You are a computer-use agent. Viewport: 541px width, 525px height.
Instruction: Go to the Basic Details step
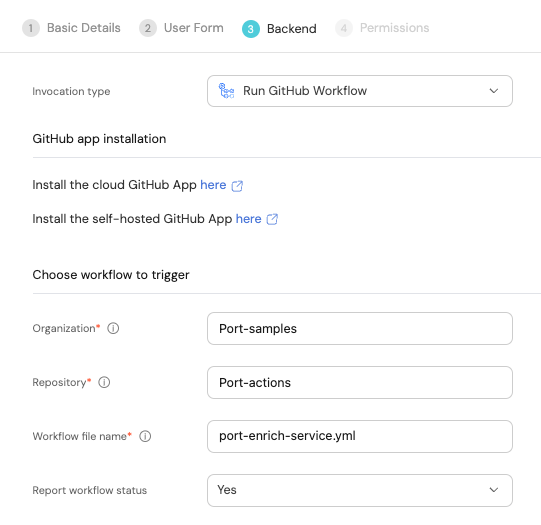coord(83,28)
